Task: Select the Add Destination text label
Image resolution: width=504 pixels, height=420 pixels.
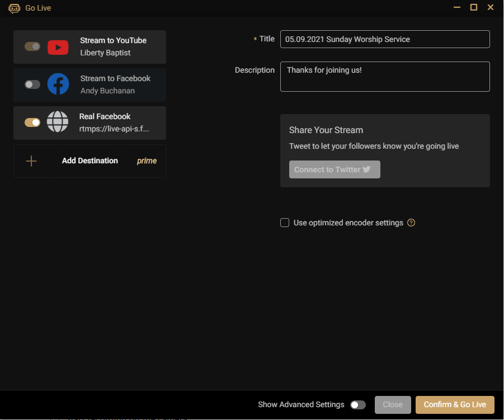Action: point(90,161)
